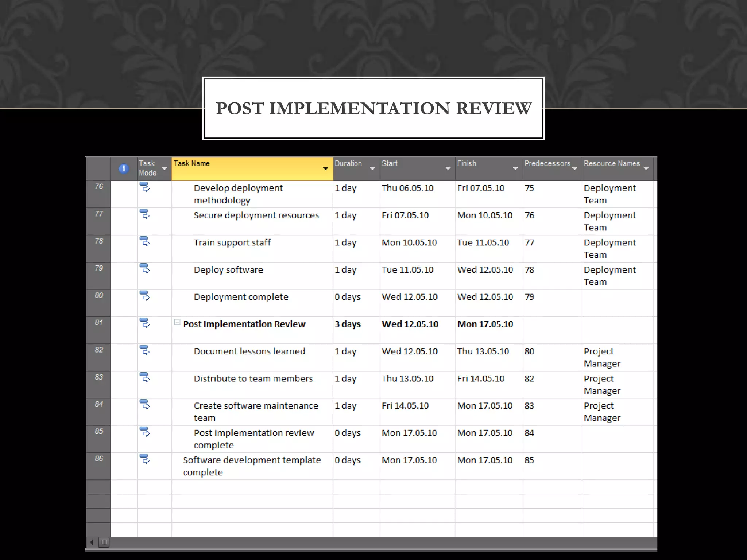Select the Resource Names column header

click(x=618, y=169)
